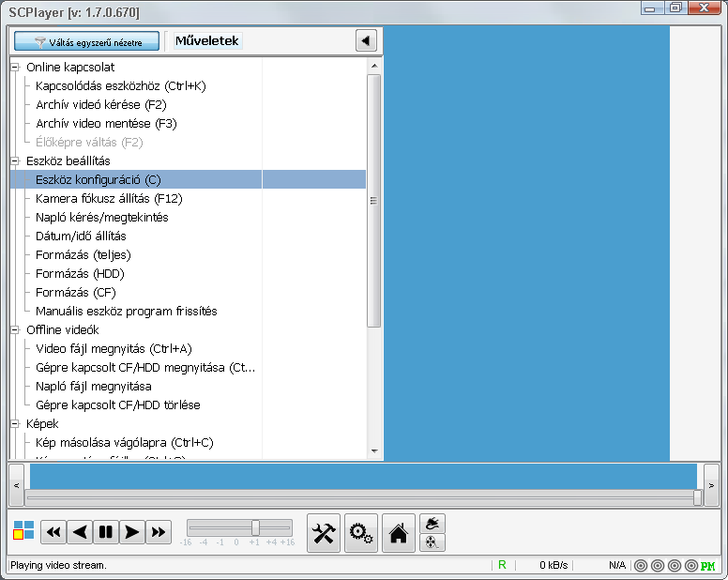The height and width of the screenshot is (580, 728).
Task: Click the Online kapcsolat group label
Action: pyautogui.click(x=70, y=68)
